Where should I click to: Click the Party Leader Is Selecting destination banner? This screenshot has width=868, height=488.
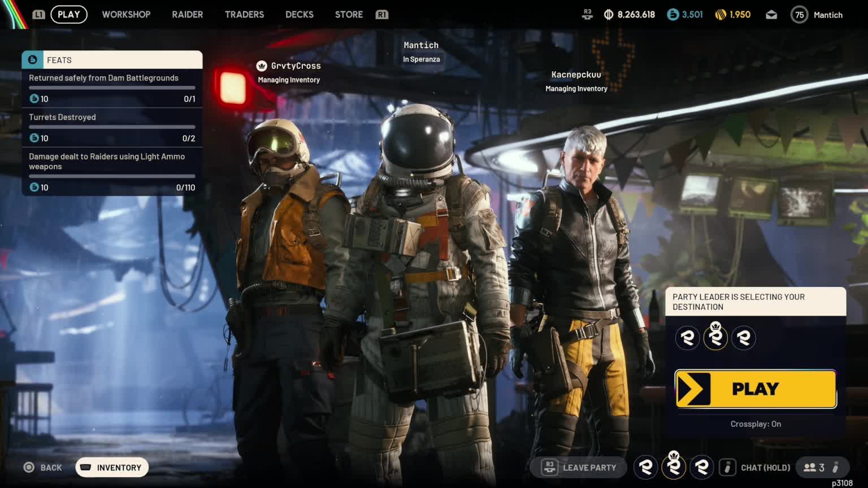click(756, 302)
